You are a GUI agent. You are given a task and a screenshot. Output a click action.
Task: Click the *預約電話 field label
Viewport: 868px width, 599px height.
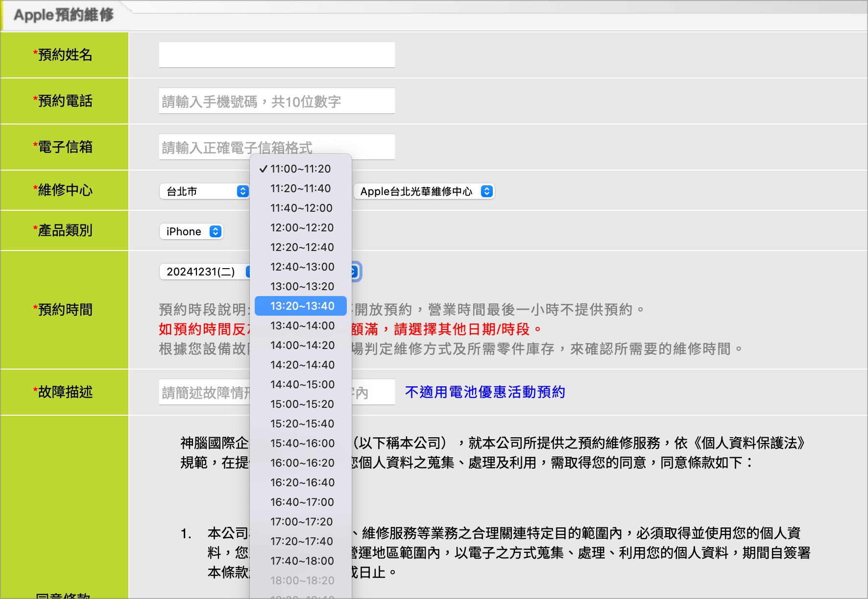click(x=63, y=101)
